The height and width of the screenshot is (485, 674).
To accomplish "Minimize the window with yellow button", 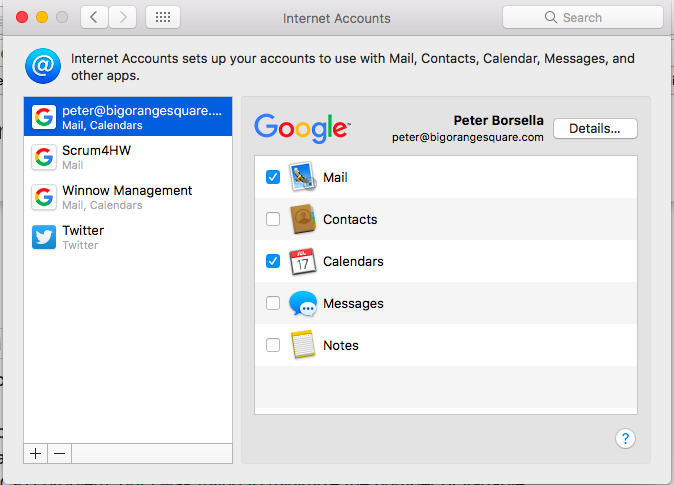I will [x=42, y=17].
